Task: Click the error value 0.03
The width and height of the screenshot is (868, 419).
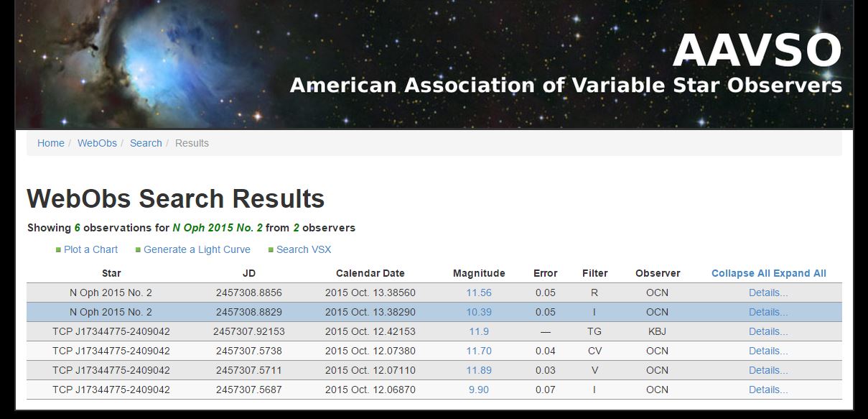Action: pyautogui.click(x=546, y=370)
